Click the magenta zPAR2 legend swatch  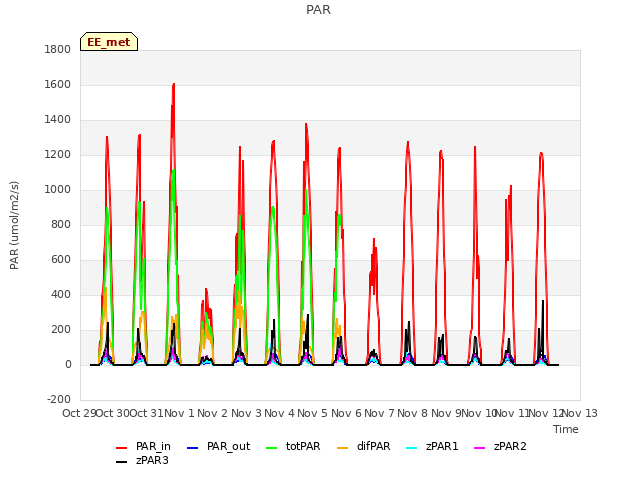[x=480, y=448]
